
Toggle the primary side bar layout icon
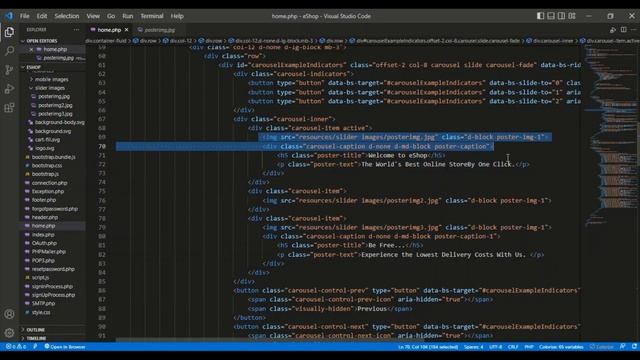[540, 16]
